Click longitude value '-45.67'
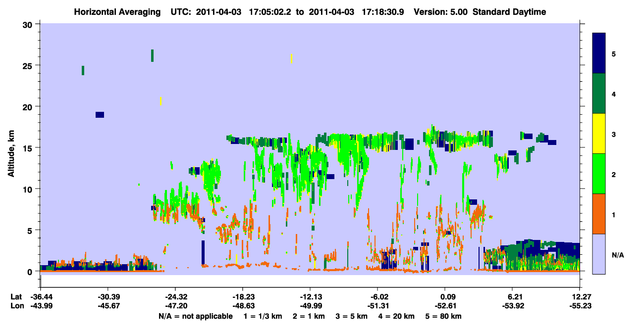This screenshot has height=330, width=644. (107, 306)
